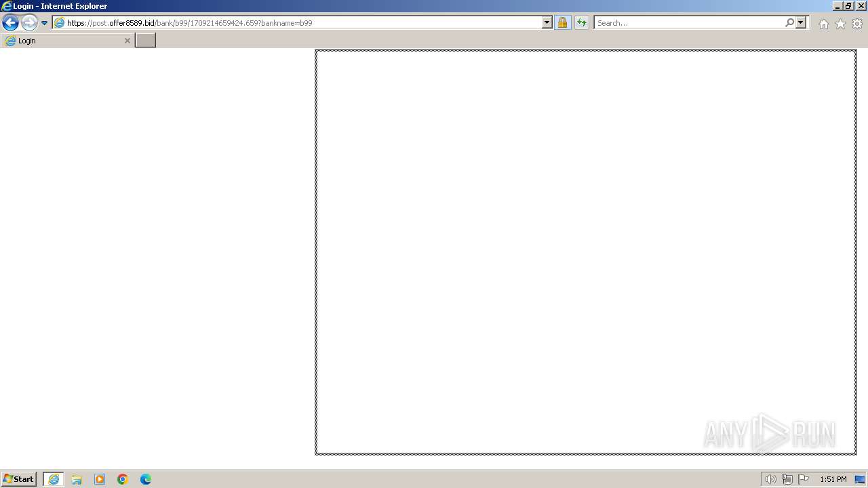Open File Explorer from the taskbar
This screenshot has width=868, height=488.
tap(77, 479)
